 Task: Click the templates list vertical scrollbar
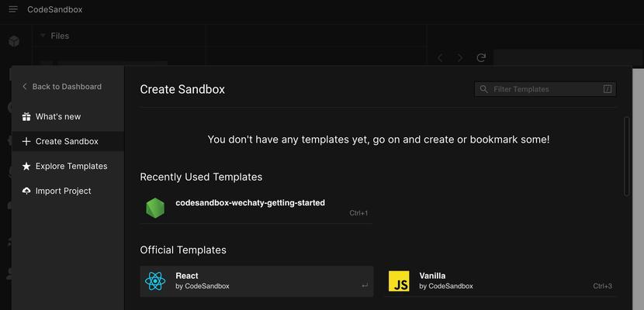click(x=626, y=157)
